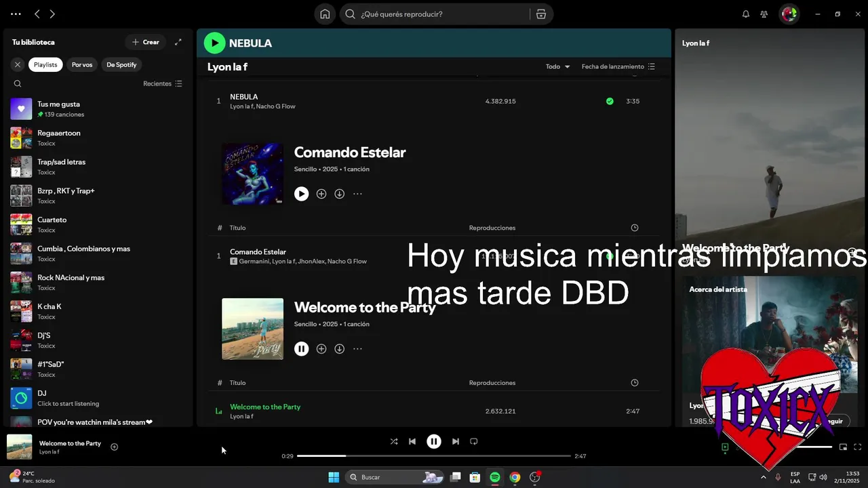Click Crear button in library

pos(146,42)
